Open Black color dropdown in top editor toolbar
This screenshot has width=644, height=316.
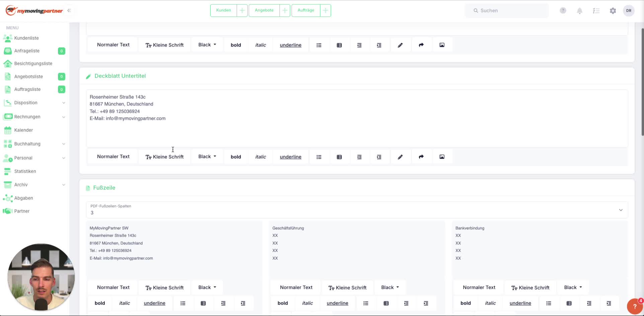click(x=207, y=45)
